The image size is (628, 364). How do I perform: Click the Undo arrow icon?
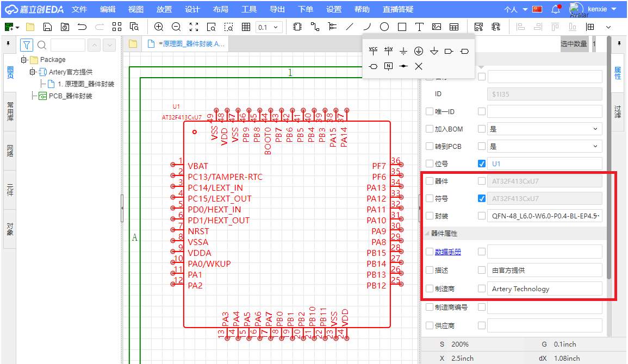(x=82, y=27)
